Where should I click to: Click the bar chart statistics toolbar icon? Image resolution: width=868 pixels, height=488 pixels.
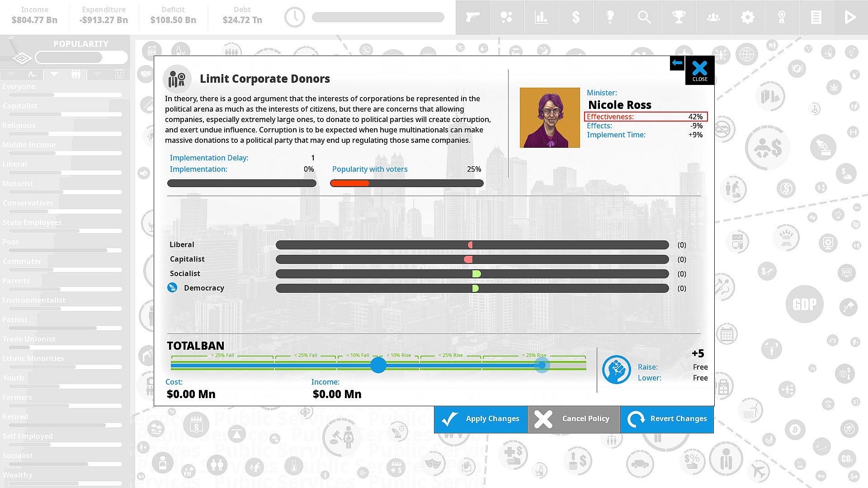tap(541, 18)
